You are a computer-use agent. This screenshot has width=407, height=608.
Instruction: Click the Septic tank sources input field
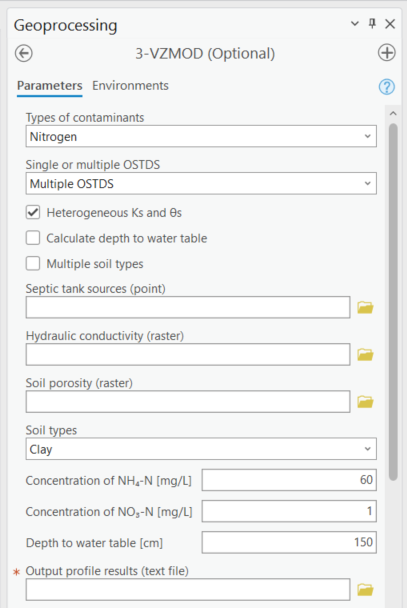tap(188, 307)
